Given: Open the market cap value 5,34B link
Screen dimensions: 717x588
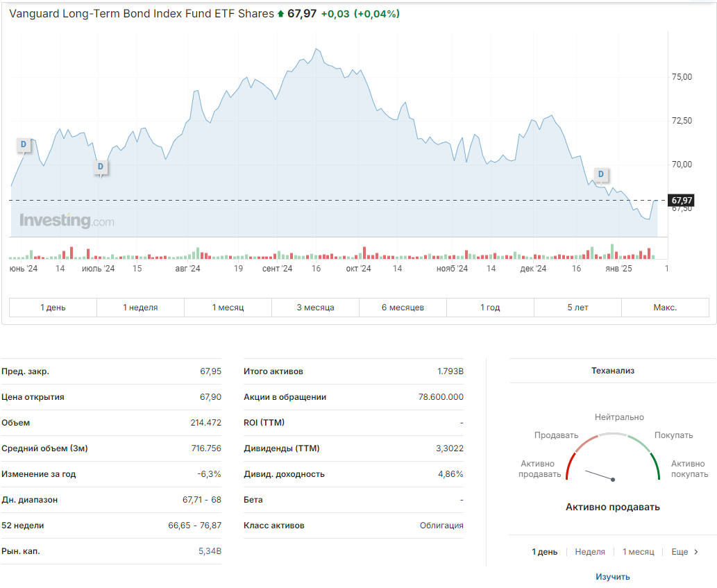Looking at the screenshot, I should pyautogui.click(x=210, y=551).
